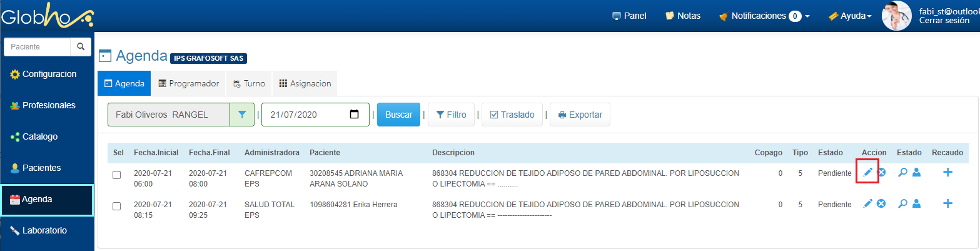The image size is (980, 251).
Task: Click the plus icon in Erika Herrera row
Action: tap(947, 203)
